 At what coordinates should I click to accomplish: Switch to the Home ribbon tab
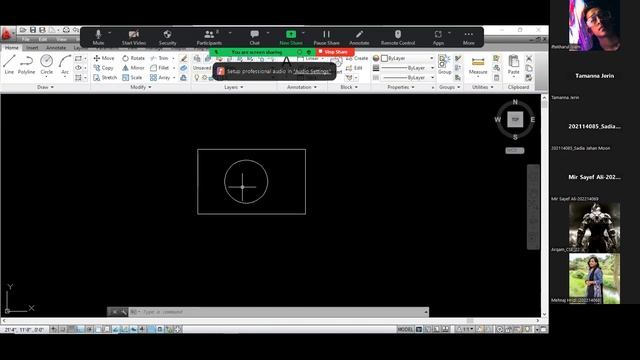[11, 47]
